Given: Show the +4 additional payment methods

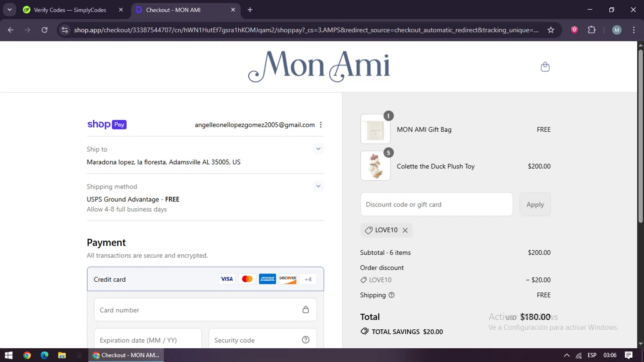Looking at the screenshot, I should click(x=308, y=279).
